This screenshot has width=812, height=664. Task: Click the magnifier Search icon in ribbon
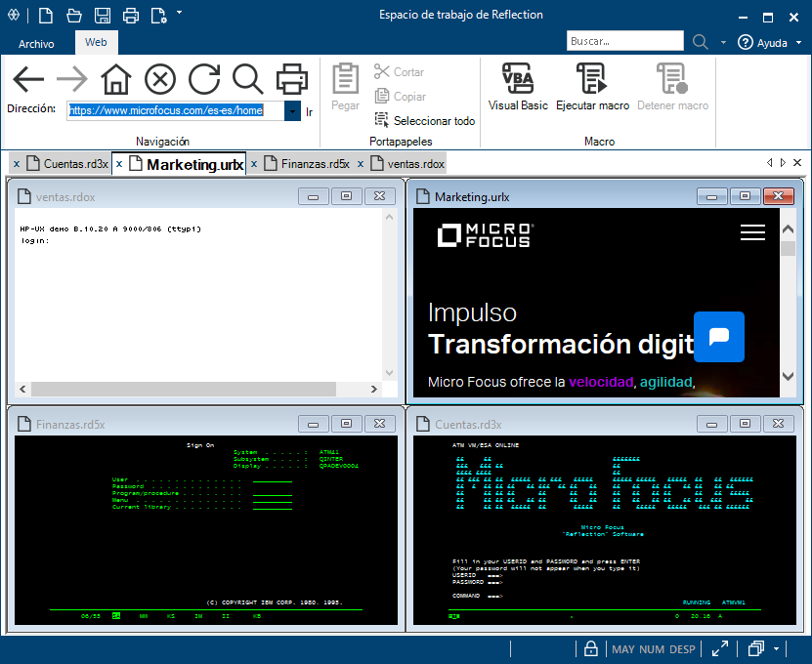pos(247,79)
